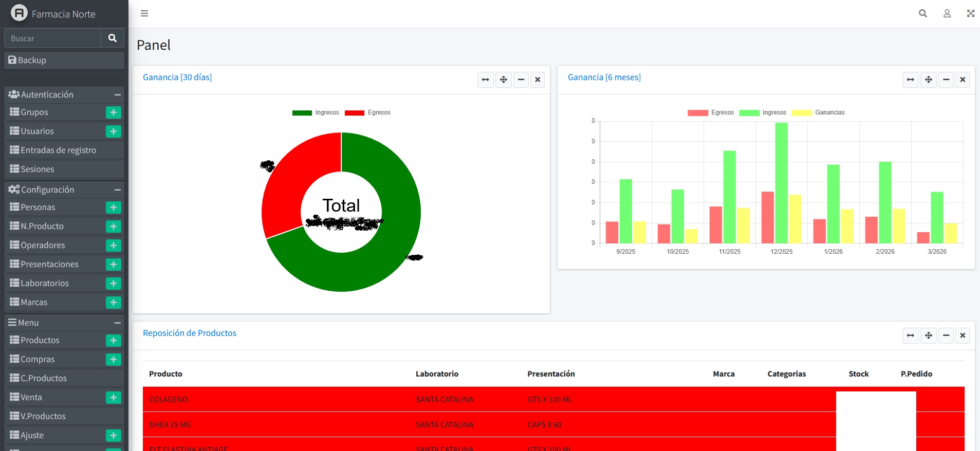Collapse the Autenticación sidebar section

coord(117,95)
